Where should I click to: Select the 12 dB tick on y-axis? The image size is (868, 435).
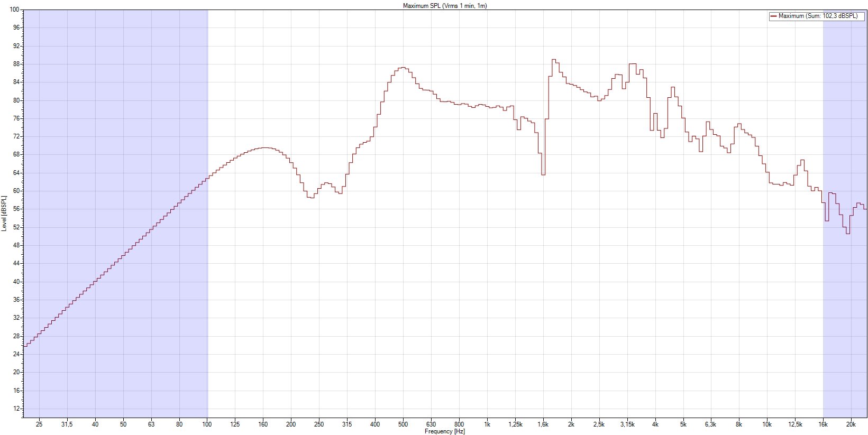16,409
